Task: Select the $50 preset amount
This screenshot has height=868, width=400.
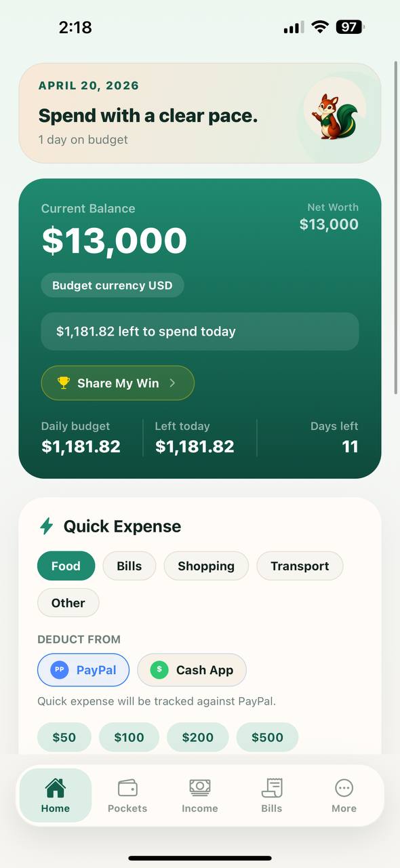Action: coord(64,737)
